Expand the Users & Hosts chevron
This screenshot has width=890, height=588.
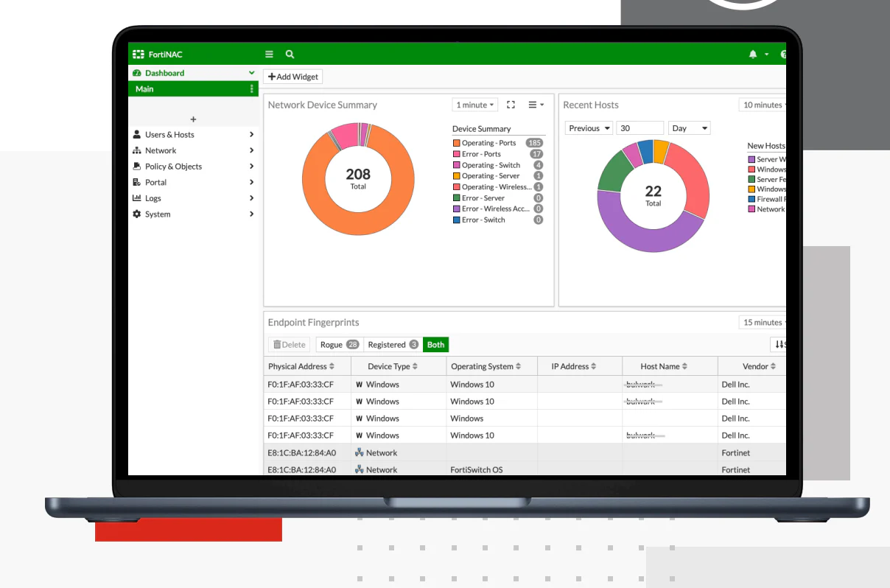pos(251,135)
